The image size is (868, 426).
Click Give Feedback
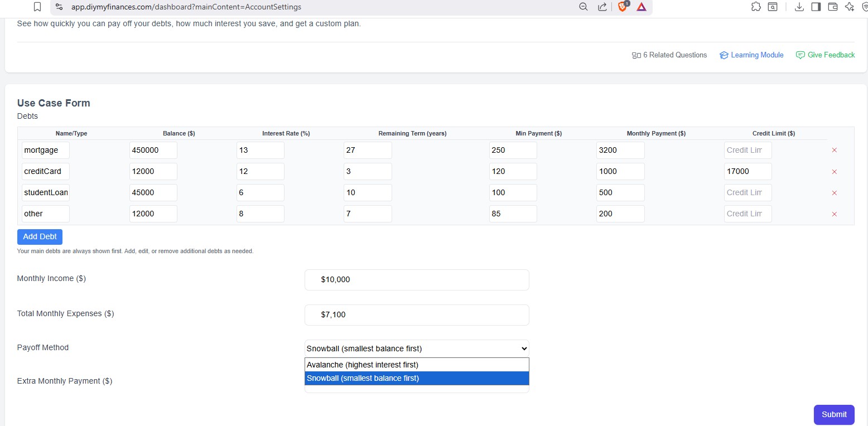point(825,55)
